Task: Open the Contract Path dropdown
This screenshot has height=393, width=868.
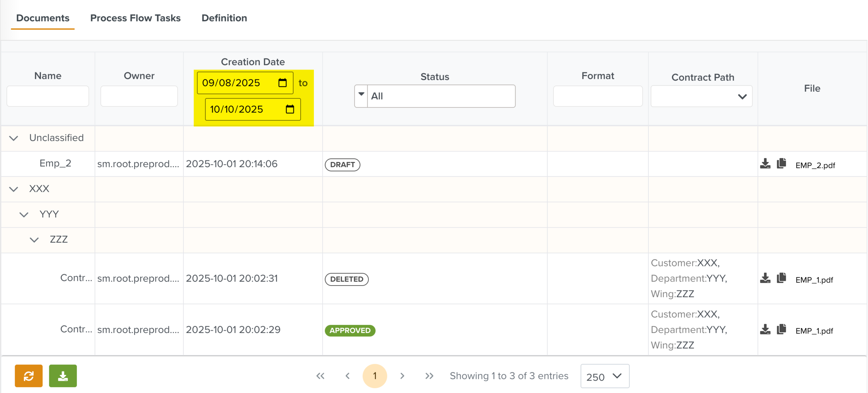Action: (701, 96)
